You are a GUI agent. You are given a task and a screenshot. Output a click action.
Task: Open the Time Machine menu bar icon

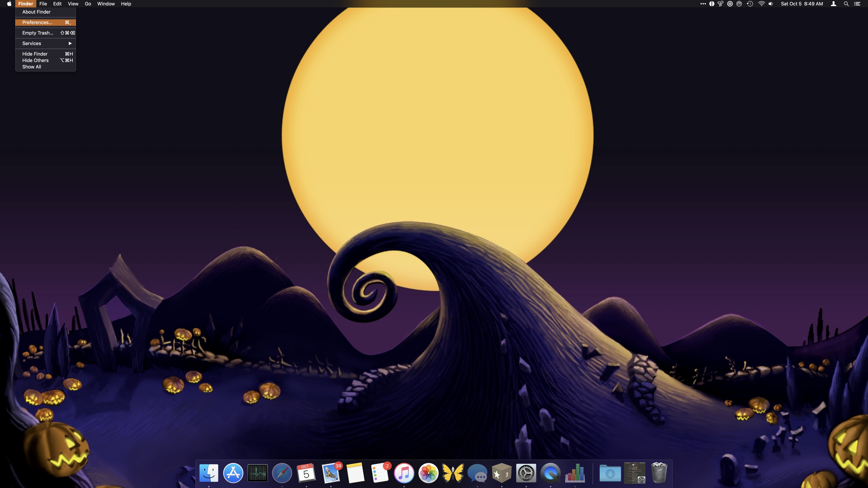[750, 4]
